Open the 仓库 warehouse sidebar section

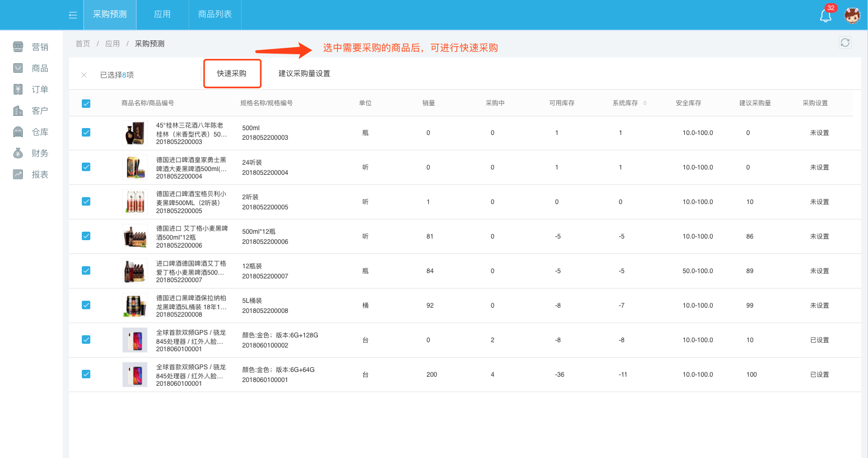pyautogui.click(x=31, y=132)
